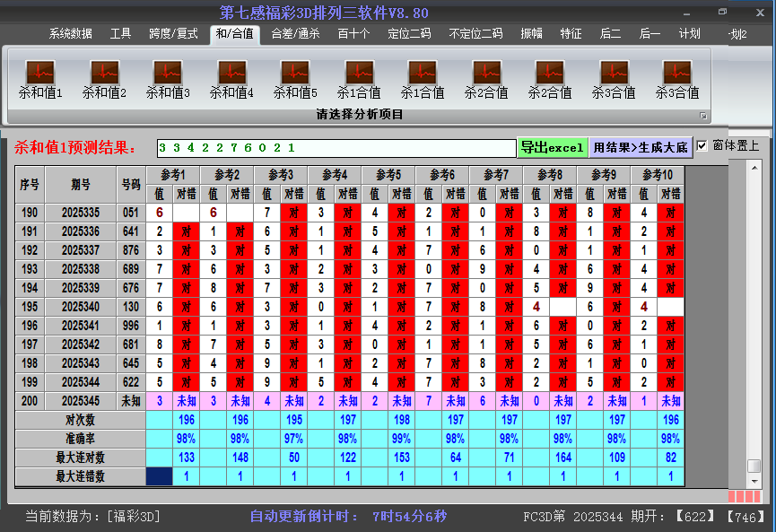This screenshot has height=532, width=776.
Task: Click the 杀和值3 chart icon
Action: [168, 73]
